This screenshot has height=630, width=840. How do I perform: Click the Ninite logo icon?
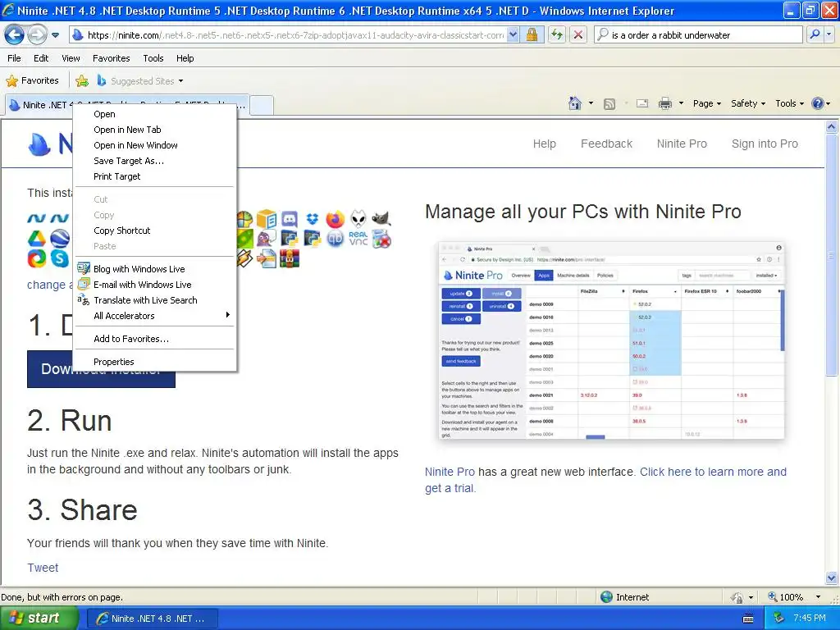tap(39, 144)
